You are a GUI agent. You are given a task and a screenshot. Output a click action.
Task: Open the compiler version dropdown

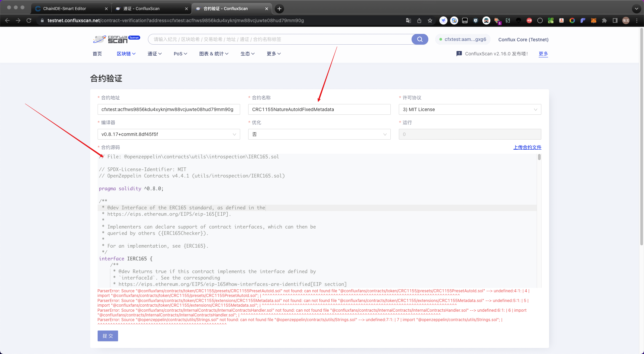point(169,134)
